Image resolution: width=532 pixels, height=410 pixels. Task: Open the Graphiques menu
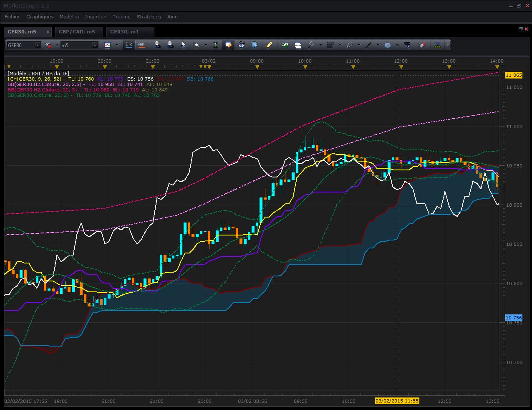(x=40, y=17)
